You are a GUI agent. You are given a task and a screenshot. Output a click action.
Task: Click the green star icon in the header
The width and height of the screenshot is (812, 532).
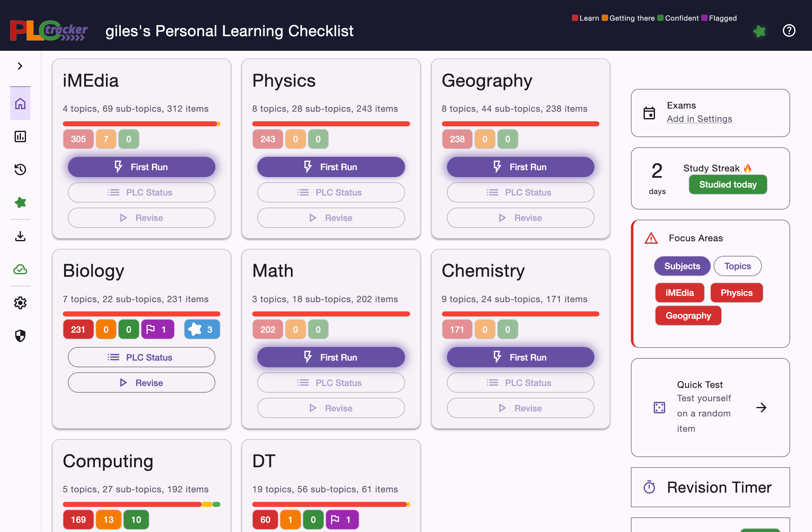(x=759, y=31)
